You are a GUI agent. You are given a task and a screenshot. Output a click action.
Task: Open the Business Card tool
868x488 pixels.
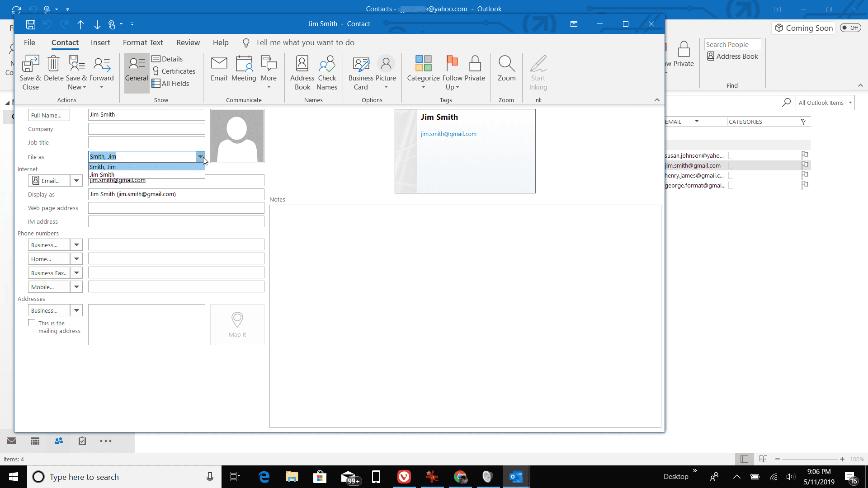pyautogui.click(x=361, y=71)
